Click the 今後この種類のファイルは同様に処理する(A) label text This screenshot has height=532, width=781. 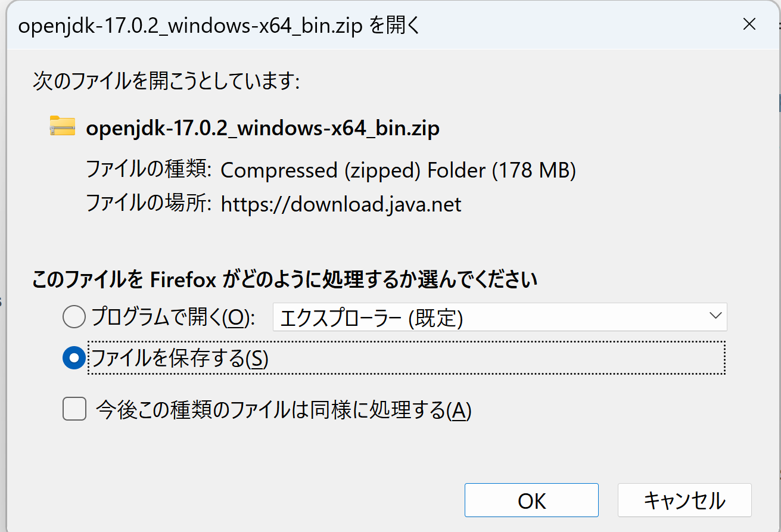point(284,410)
